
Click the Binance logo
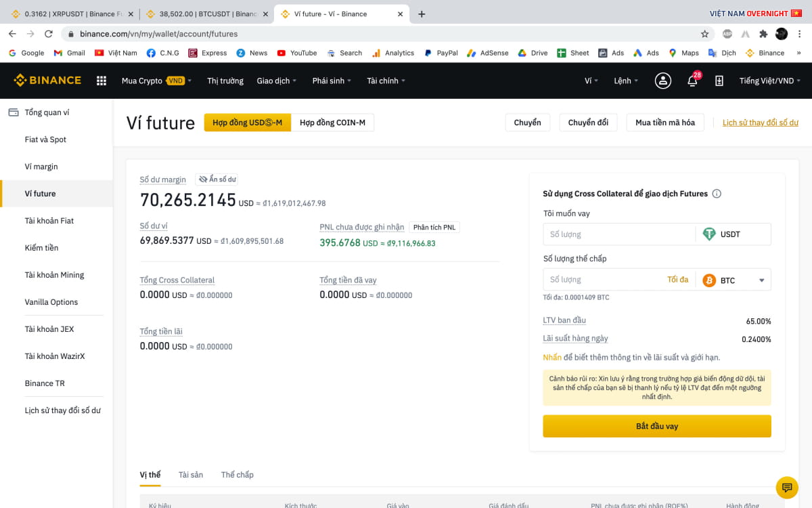[47, 81]
